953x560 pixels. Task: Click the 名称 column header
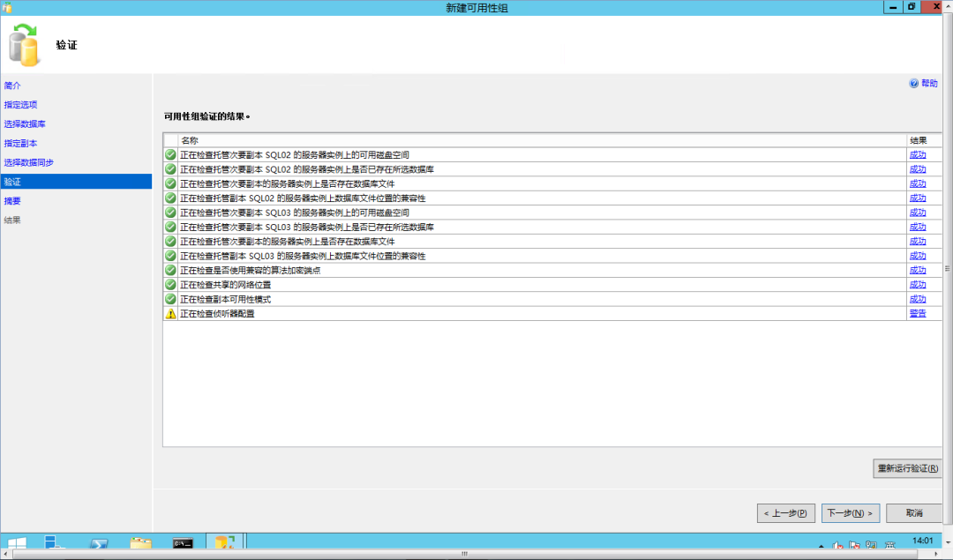pos(542,140)
